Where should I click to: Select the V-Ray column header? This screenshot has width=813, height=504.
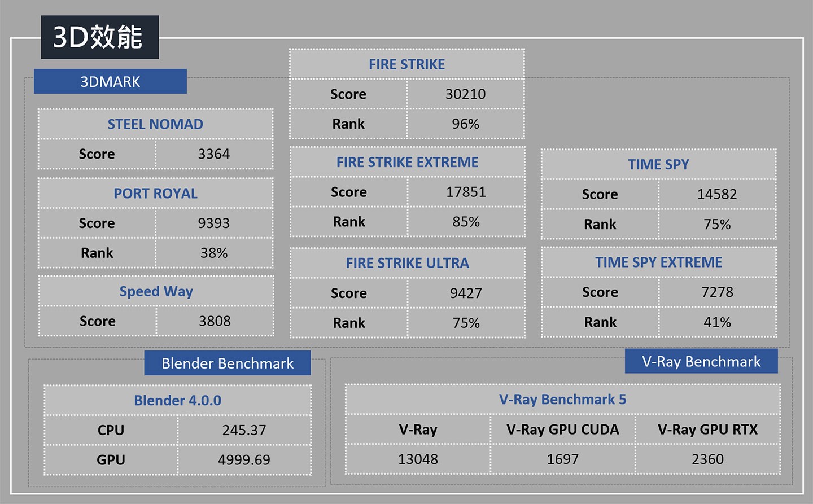[418, 430]
